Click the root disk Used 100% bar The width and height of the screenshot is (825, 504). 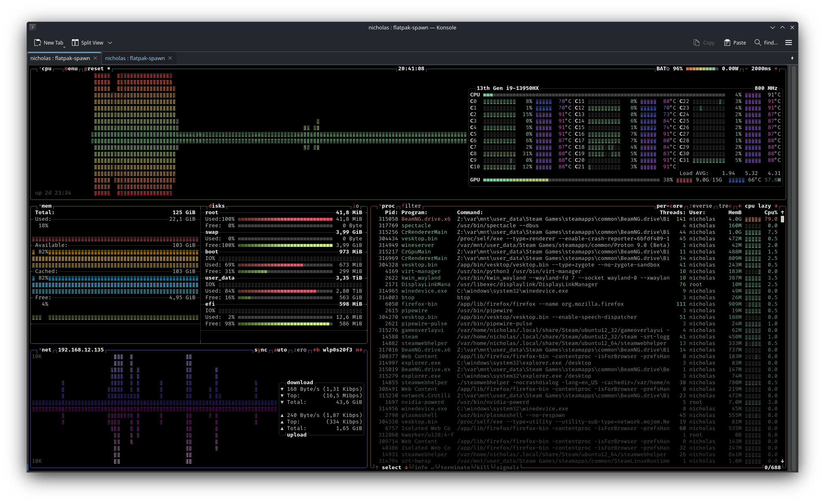[285, 219]
